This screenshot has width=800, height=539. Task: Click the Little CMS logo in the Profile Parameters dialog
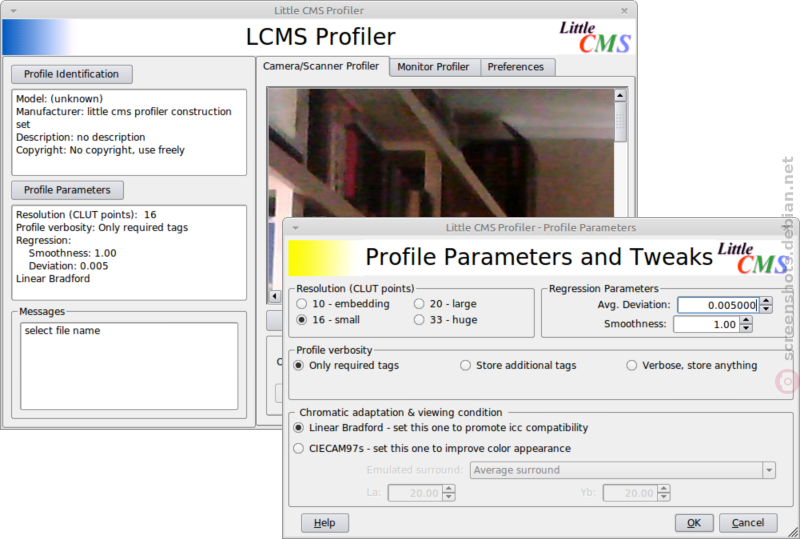(x=753, y=257)
